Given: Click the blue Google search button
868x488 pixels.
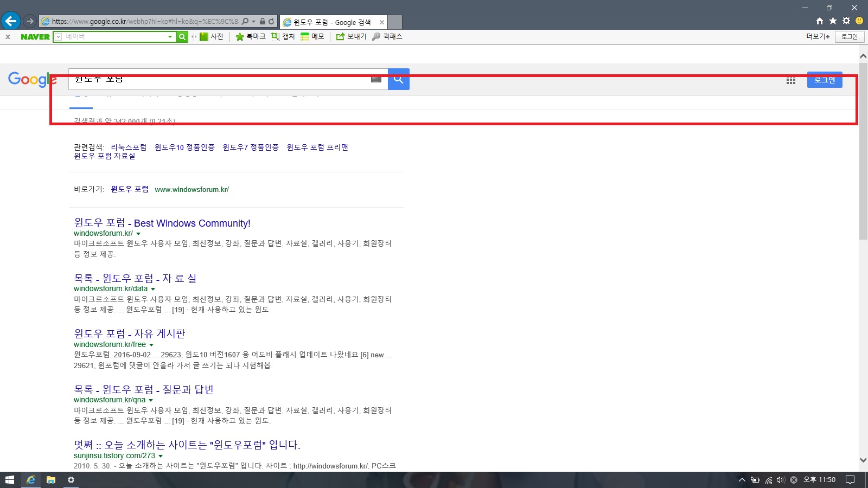Looking at the screenshot, I should tap(399, 79).
